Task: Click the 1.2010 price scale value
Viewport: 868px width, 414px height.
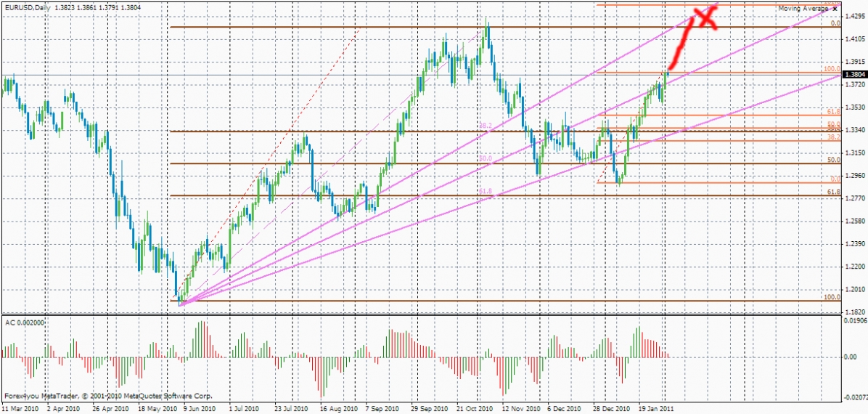Action: point(853,289)
